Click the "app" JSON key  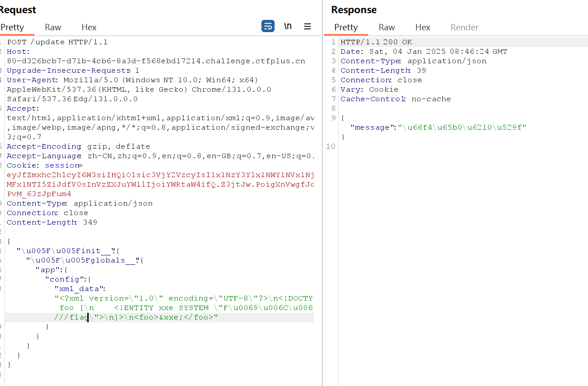[48, 270]
